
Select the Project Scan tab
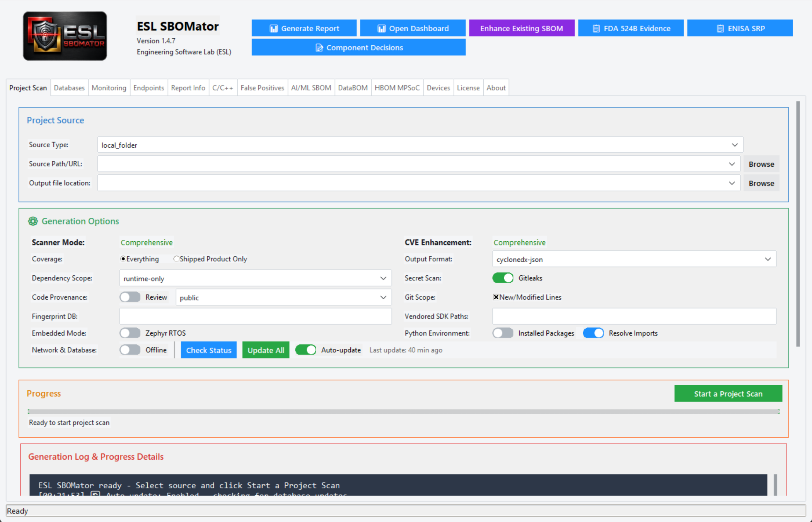click(28, 88)
